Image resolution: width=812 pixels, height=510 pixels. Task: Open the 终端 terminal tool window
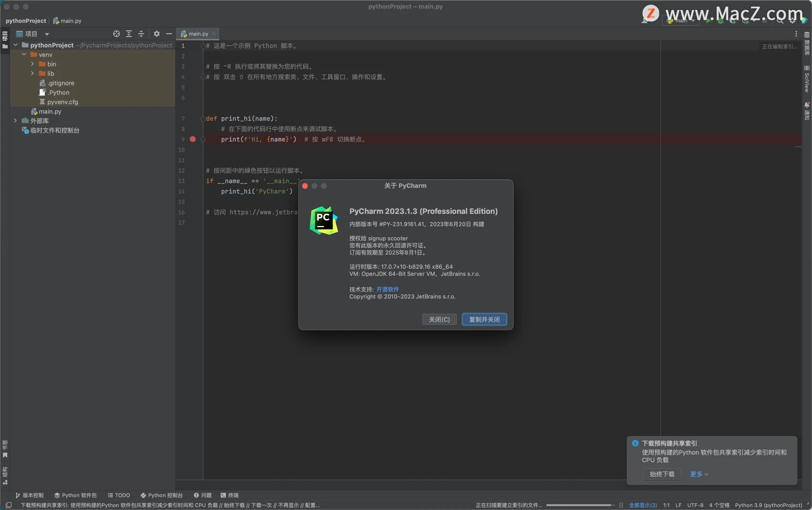tap(229, 495)
